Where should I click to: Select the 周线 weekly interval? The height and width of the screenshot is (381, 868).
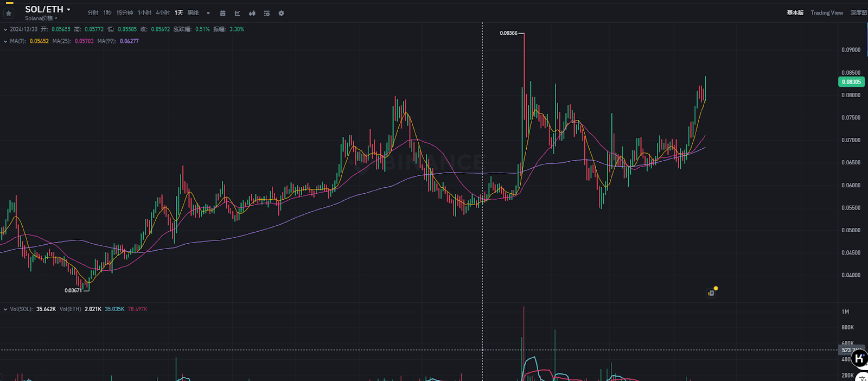(x=193, y=13)
